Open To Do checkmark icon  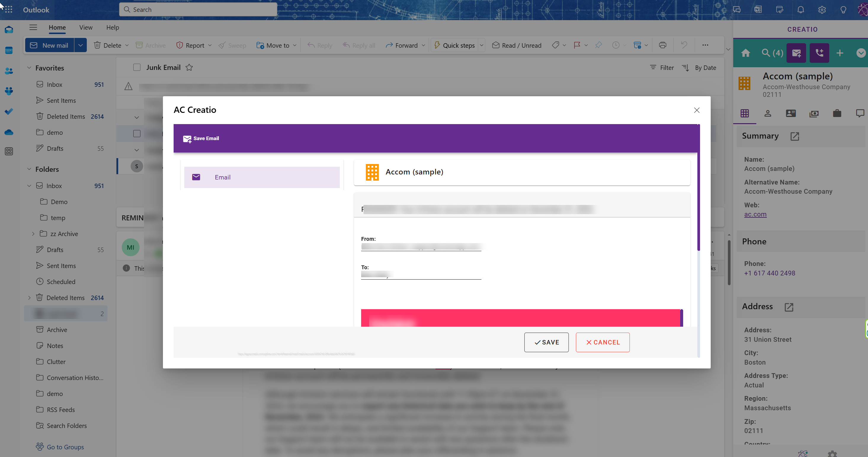click(9, 111)
